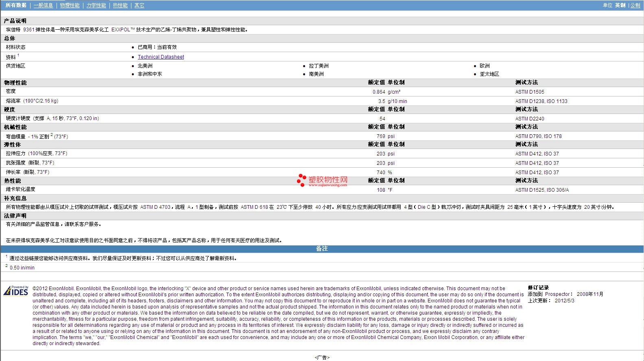
Task: Click the 亚太地区 region entry
Action: coord(489,74)
